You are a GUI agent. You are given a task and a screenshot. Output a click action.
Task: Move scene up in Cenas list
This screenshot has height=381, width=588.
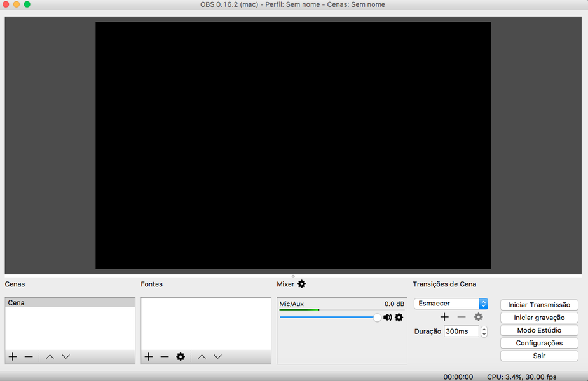click(50, 356)
